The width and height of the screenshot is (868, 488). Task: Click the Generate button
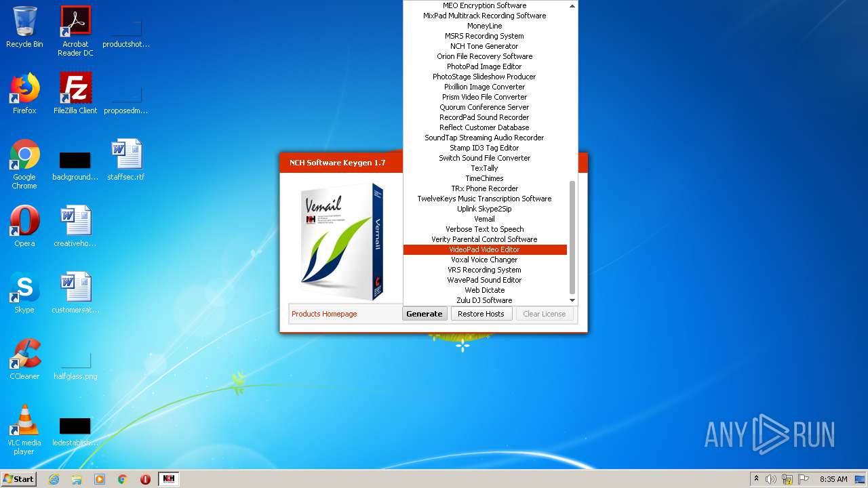425,314
